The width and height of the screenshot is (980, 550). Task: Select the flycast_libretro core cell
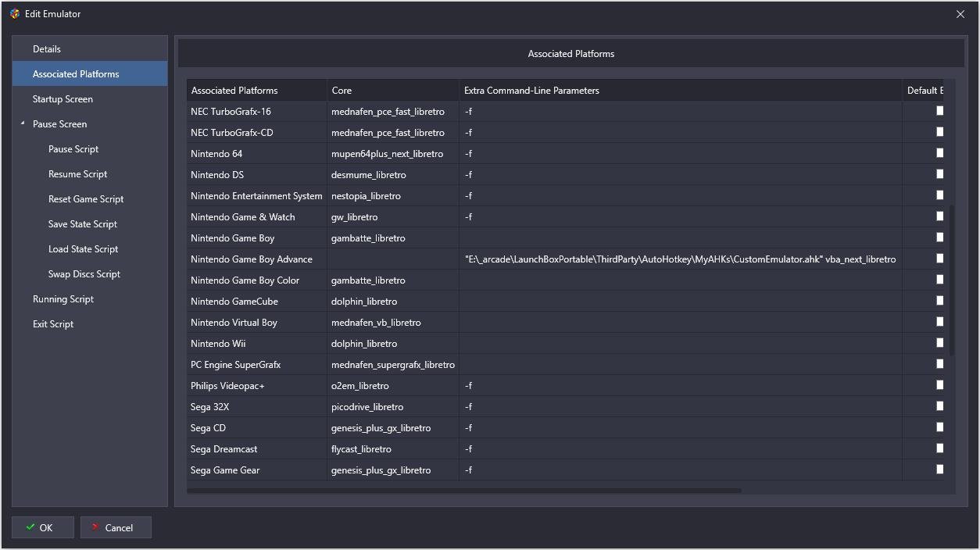click(x=393, y=448)
